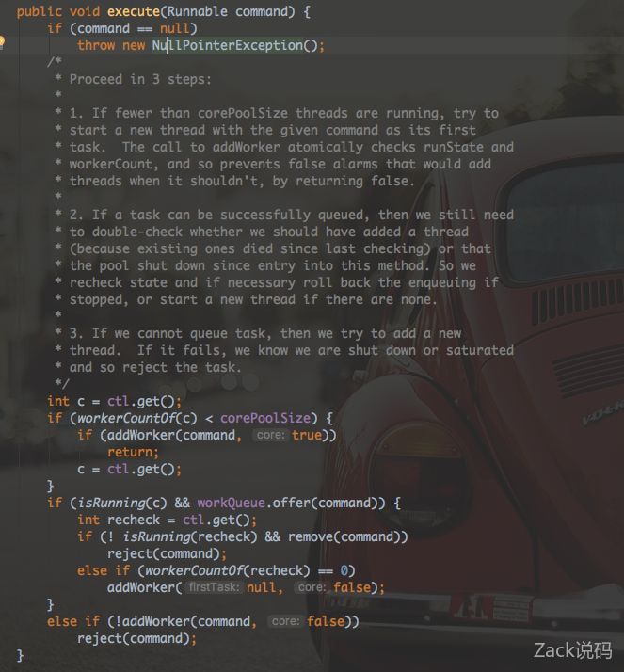This screenshot has width=624, height=672.
Task: Click the Runnable parameter type
Action: (197, 11)
